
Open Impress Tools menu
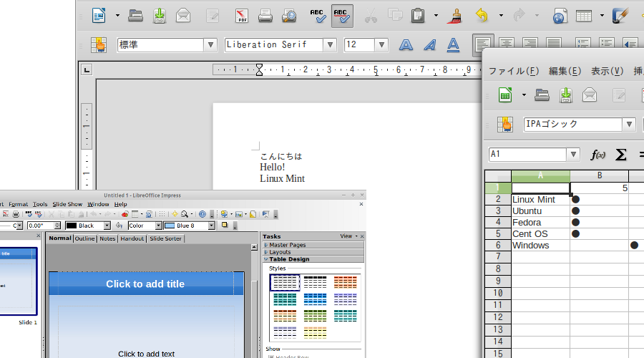(x=40, y=204)
